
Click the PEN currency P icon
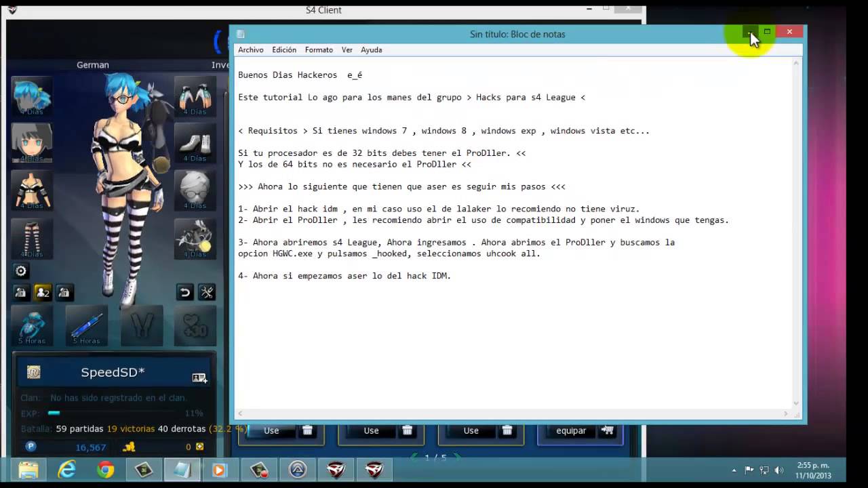(x=31, y=447)
